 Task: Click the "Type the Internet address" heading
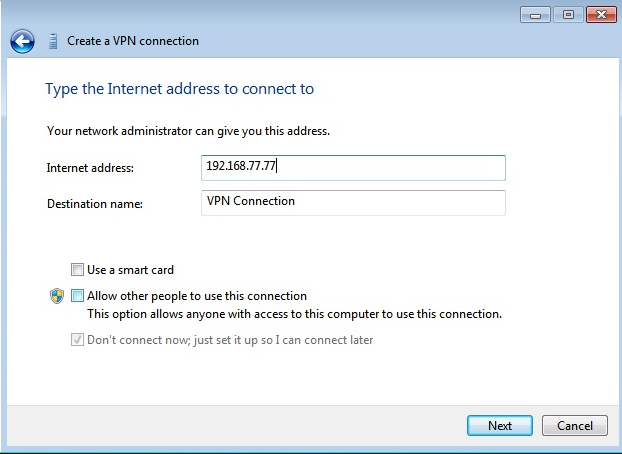[x=180, y=89]
